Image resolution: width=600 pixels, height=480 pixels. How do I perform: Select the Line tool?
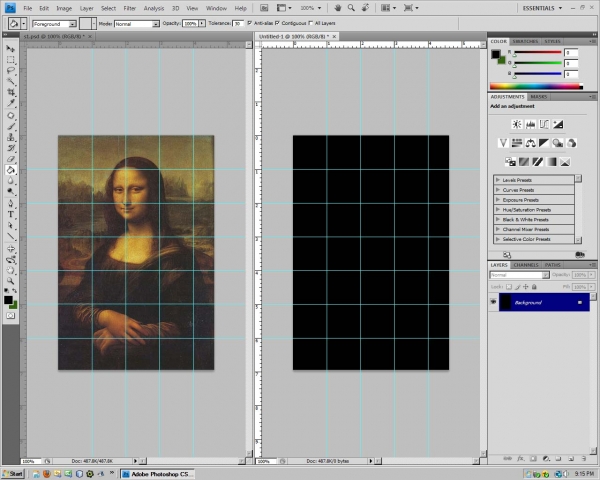click(x=10, y=236)
